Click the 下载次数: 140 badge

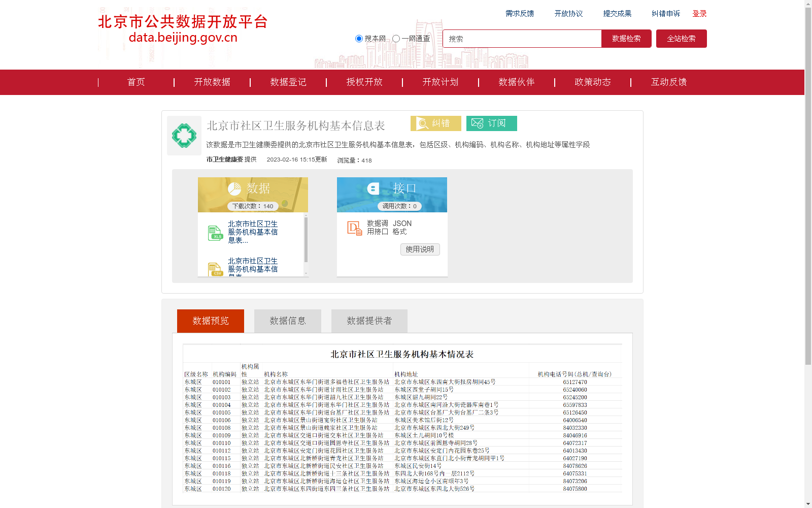pos(253,206)
